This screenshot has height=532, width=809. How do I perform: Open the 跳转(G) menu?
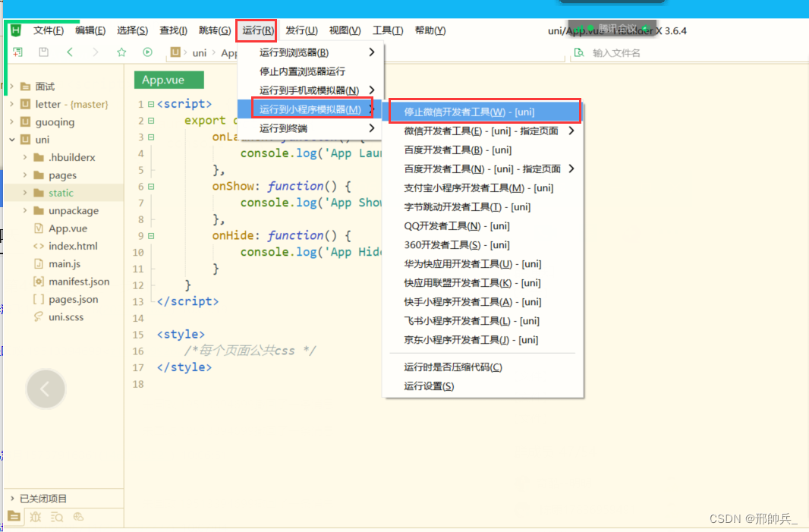[215, 30]
